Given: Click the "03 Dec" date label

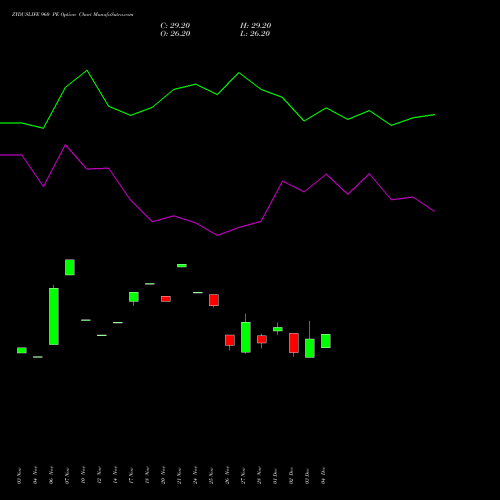Looking at the screenshot, I should pyautogui.click(x=307, y=475).
